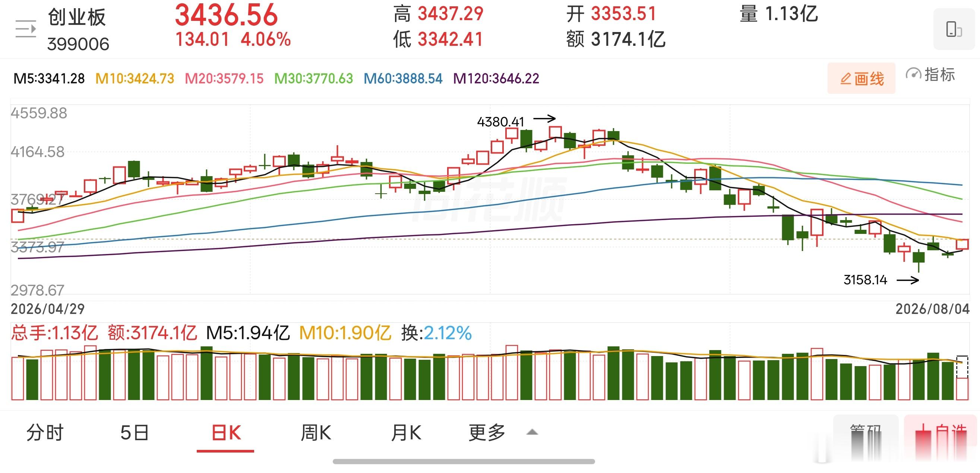Open the stock list menu icon
Screen dimensions: 980x473
25,29
